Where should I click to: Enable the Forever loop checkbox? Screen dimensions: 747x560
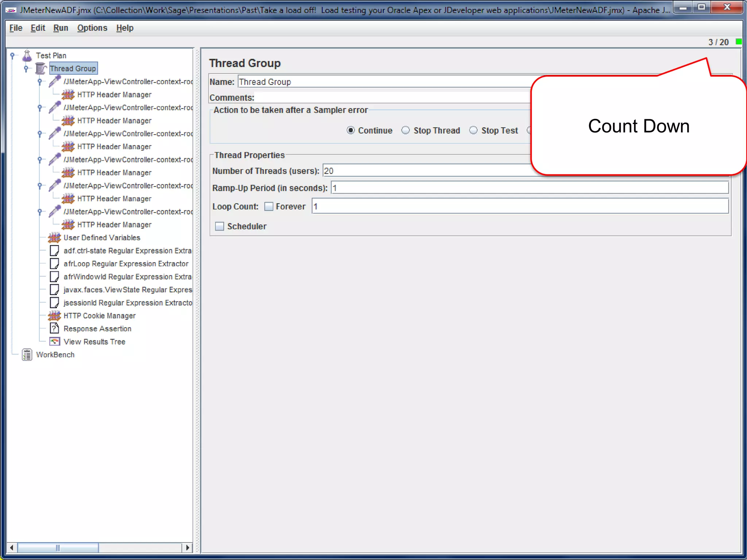(269, 207)
